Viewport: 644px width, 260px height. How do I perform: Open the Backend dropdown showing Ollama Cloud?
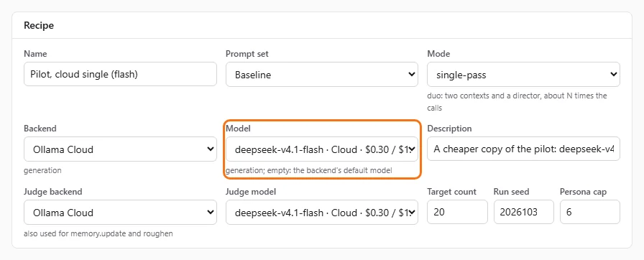tap(120, 149)
